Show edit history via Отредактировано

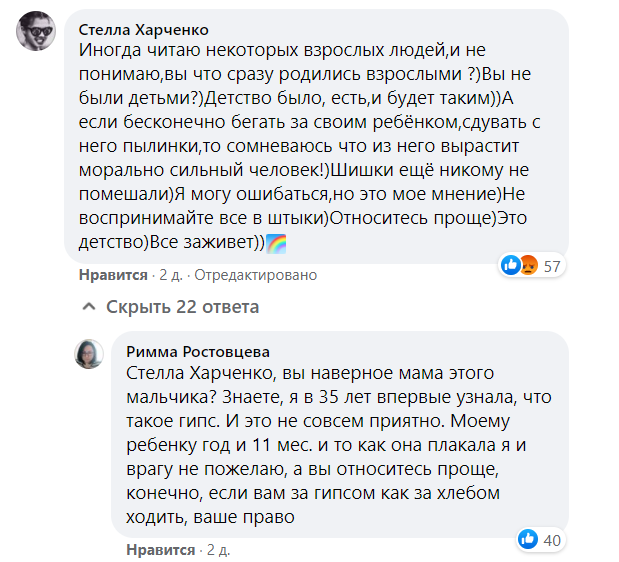255,275
